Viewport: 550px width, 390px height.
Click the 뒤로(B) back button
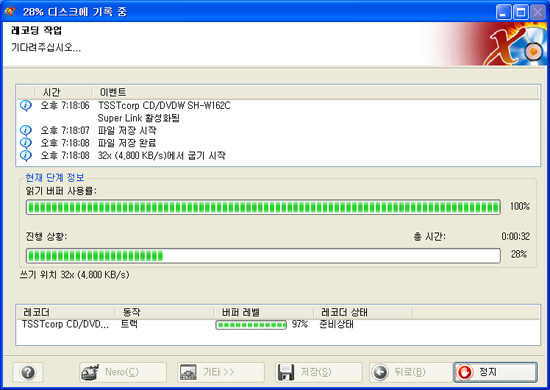tap(410, 372)
